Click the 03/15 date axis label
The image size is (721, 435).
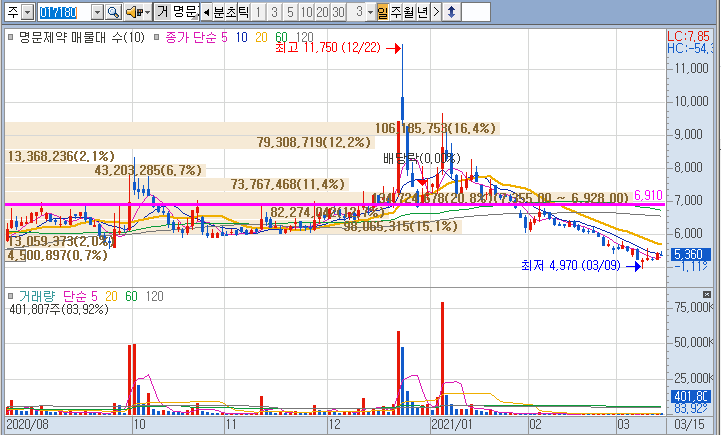coord(689,424)
